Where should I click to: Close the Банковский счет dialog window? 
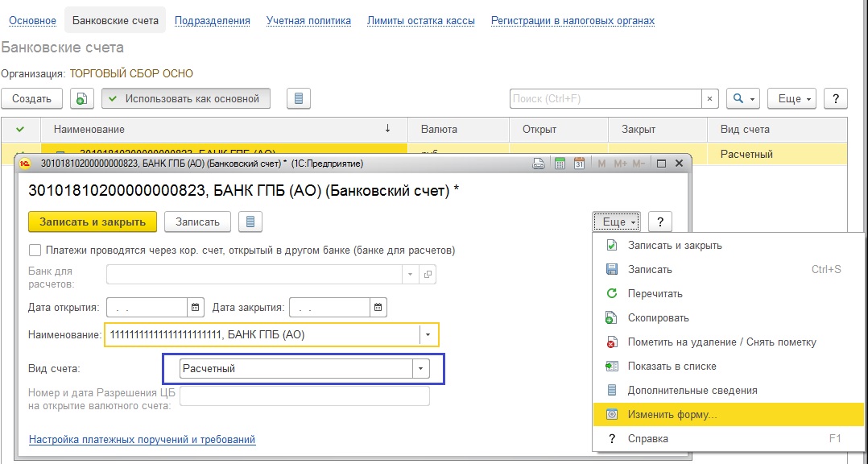click(680, 164)
